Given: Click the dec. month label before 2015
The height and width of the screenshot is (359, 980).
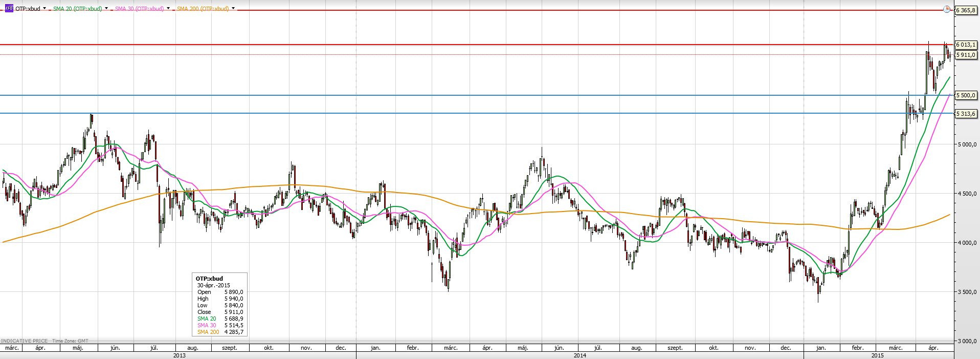Looking at the screenshot, I should point(786,348).
